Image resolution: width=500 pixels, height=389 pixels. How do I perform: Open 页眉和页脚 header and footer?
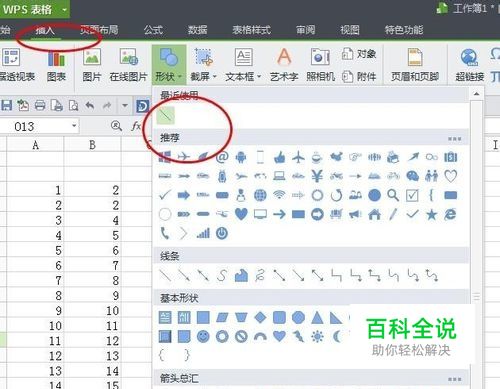click(x=415, y=65)
